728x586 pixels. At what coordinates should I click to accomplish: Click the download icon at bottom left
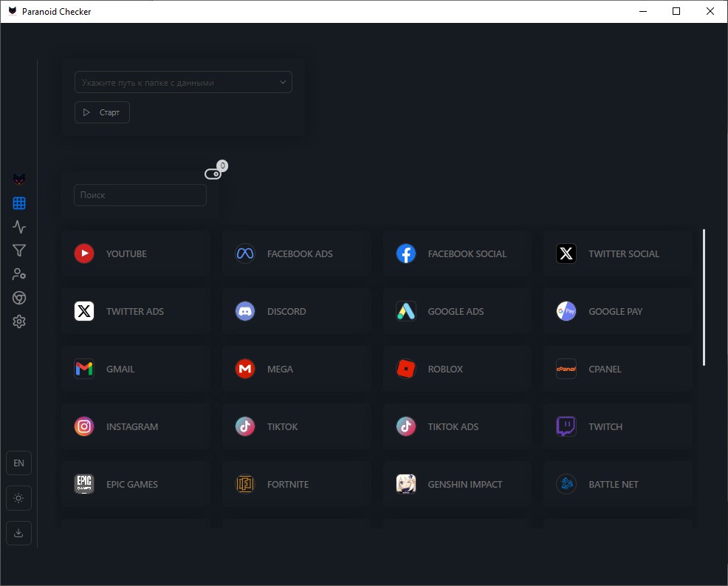[x=18, y=533]
